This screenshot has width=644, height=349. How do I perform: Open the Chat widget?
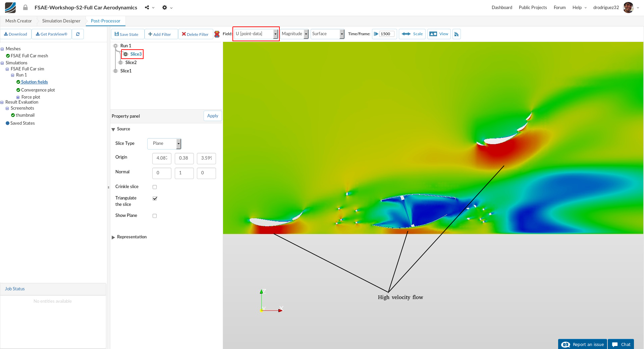tap(621, 344)
